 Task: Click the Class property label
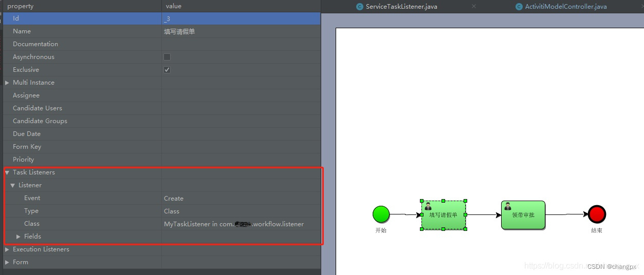tap(32, 224)
